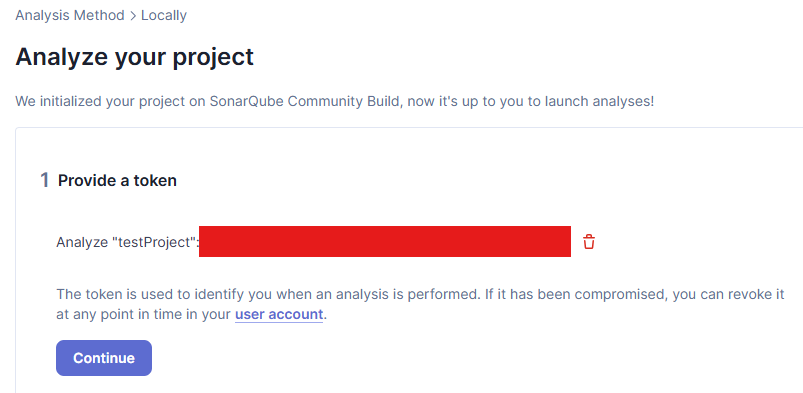Delete the generated token with trash icon
Viewport: 803px width, 393px height.
pyautogui.click(x=589, y=241)
